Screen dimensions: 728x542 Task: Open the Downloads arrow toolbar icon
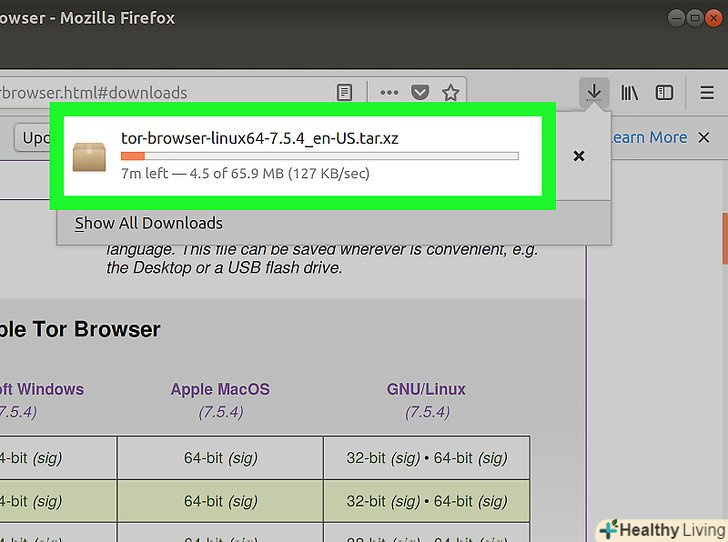594,92
